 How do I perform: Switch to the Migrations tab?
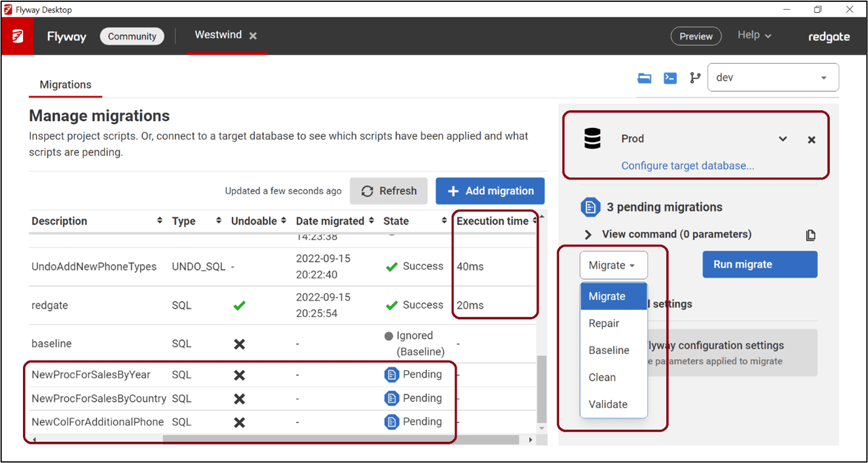tap(65, 84)
